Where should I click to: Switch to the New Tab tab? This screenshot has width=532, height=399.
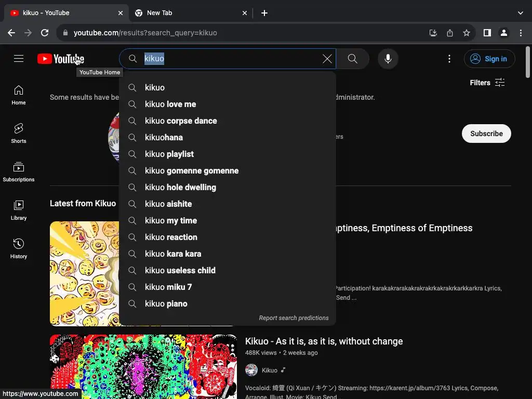[x=190, y=13]
